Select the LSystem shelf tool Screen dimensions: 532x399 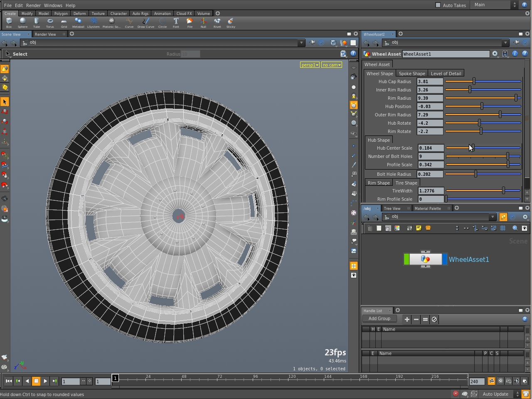point(94,23)
